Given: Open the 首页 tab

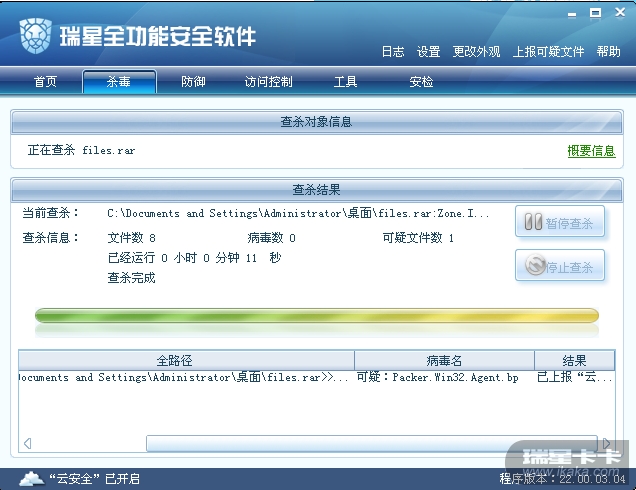Looking at the screenshot, I should pos(45,82).
